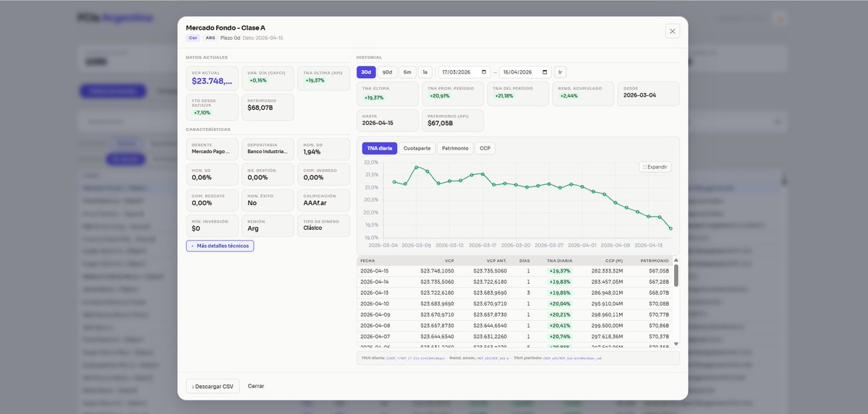Click Tipo de Dinero value Clásico
The width and height of the screenshot is (868, 414).
(x=312, y=228)
